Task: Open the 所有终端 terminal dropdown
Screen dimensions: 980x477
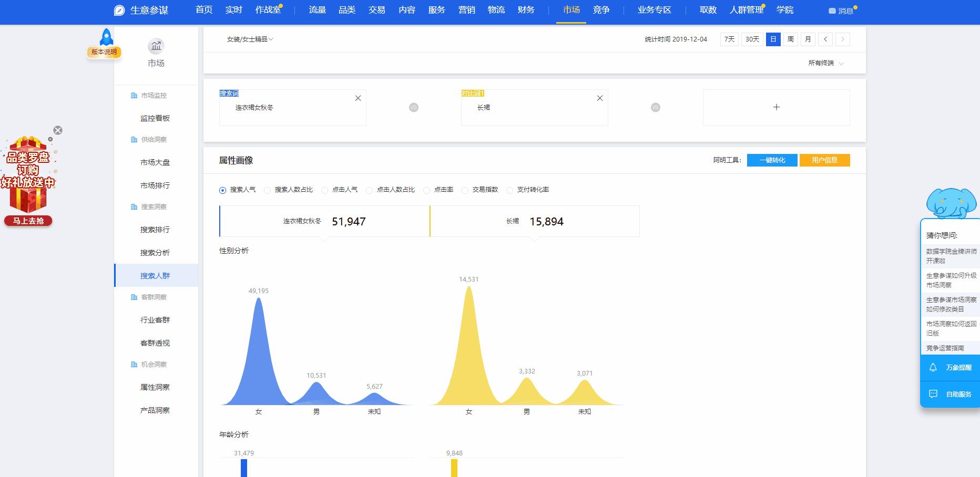Action: 825,63
